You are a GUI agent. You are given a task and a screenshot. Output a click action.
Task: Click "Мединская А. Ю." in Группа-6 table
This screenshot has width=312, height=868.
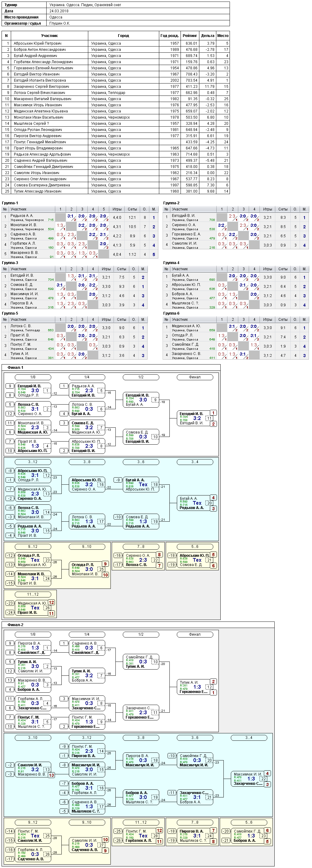(186, 326)
